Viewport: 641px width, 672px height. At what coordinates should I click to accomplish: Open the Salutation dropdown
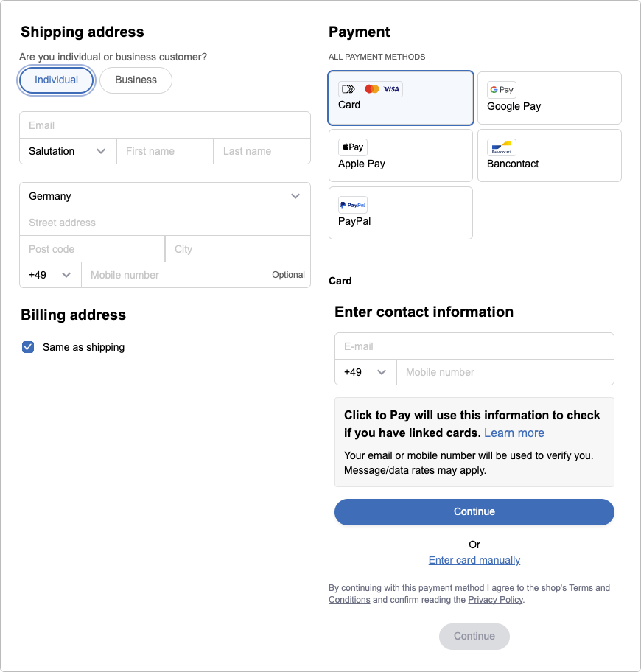[68, 151]
